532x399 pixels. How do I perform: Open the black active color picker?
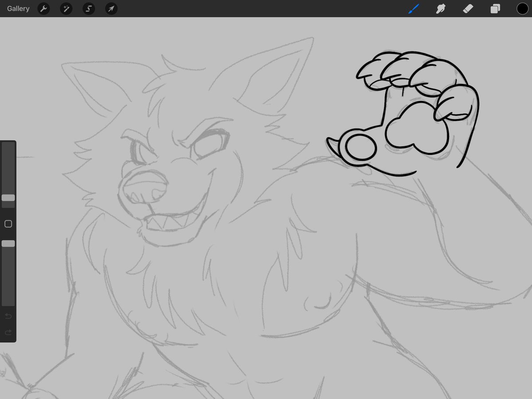[523, 8]
